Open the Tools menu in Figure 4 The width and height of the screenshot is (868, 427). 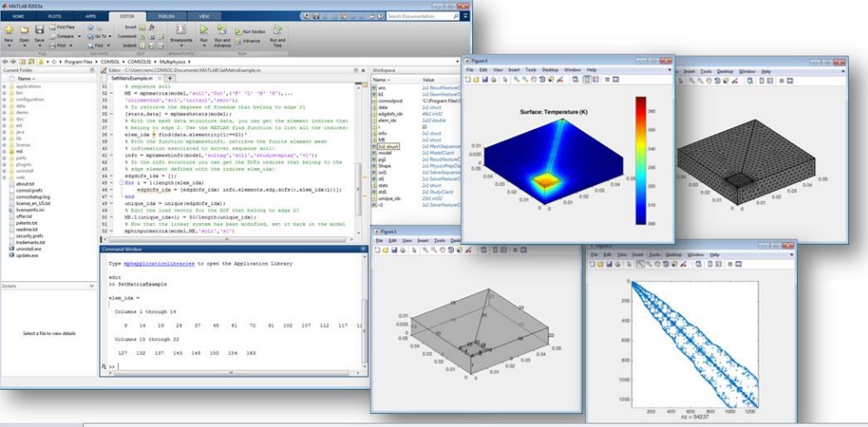tap(531, 69)
